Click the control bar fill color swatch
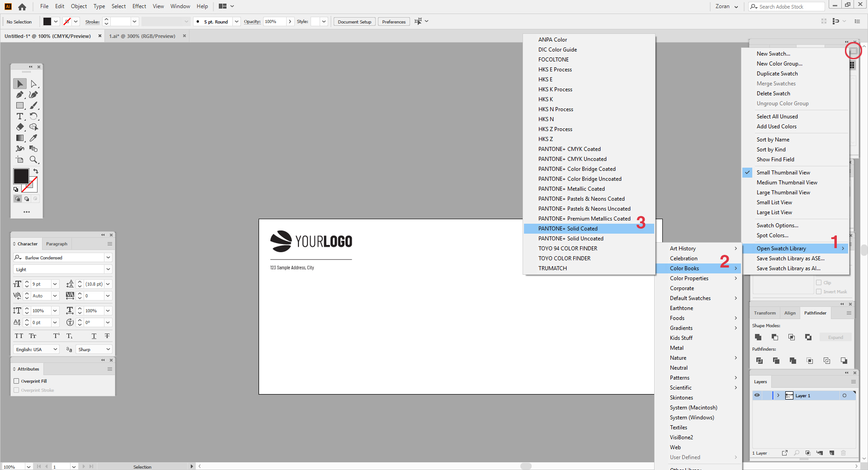 (47, 22)
